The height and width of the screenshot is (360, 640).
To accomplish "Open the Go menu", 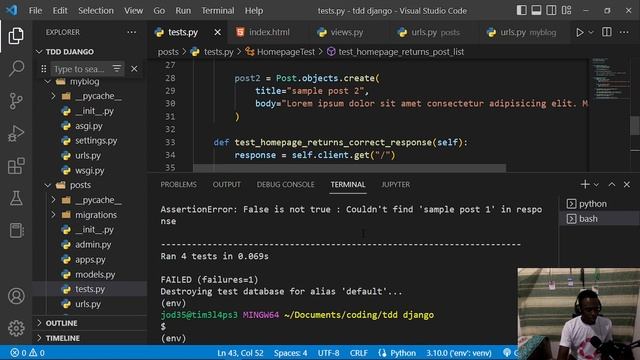I will click(x=159, y=11).
